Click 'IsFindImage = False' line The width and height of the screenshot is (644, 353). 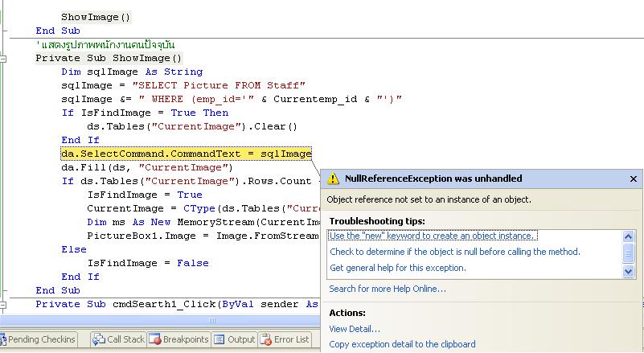pyautogui.click(x=148, y=263)
